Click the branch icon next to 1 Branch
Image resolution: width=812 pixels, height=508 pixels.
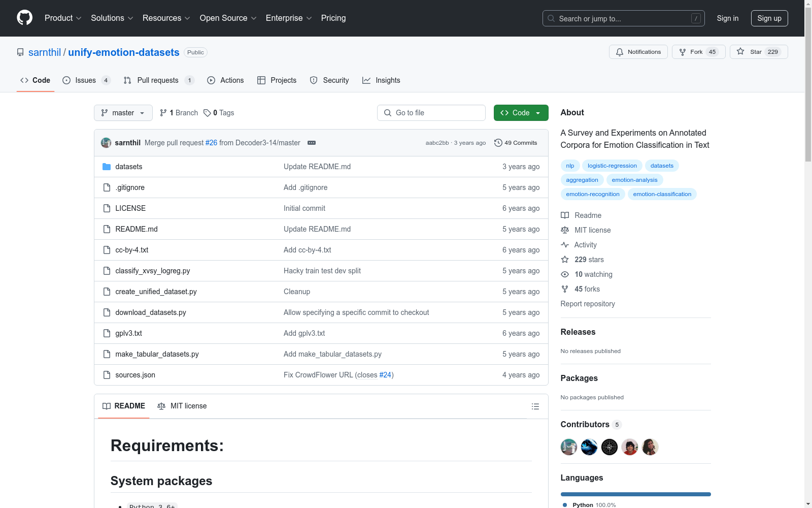(x=163, y=113)
